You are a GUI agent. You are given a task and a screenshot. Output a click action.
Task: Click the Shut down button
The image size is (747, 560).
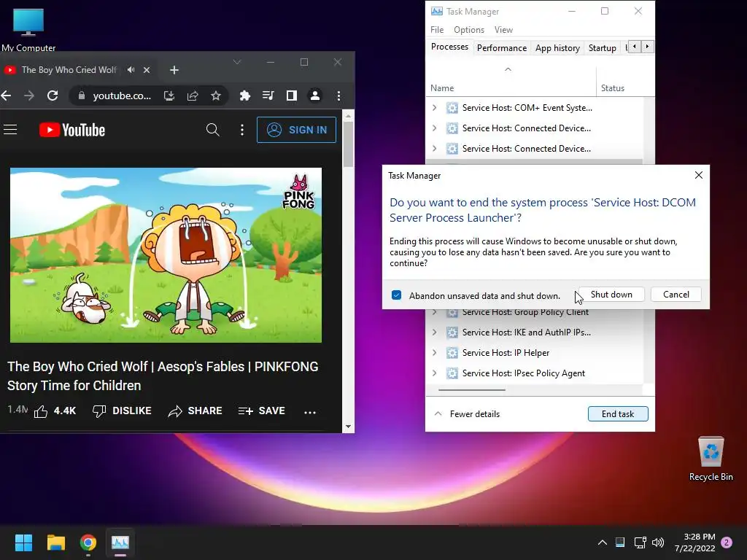pos(611,295)
